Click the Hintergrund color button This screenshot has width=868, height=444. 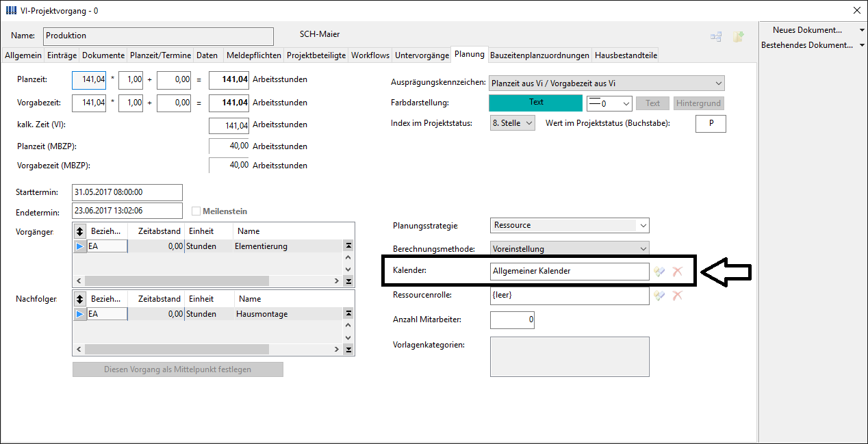[x=698, y=104]
